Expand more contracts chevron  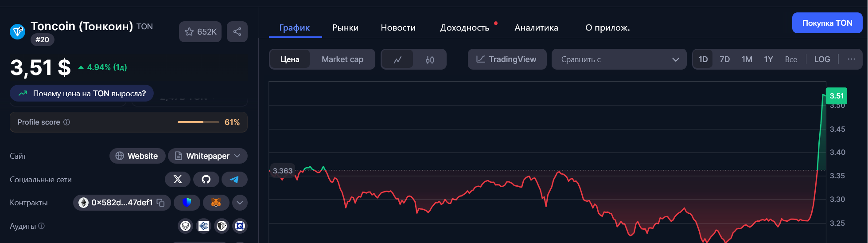pos(240,203)
